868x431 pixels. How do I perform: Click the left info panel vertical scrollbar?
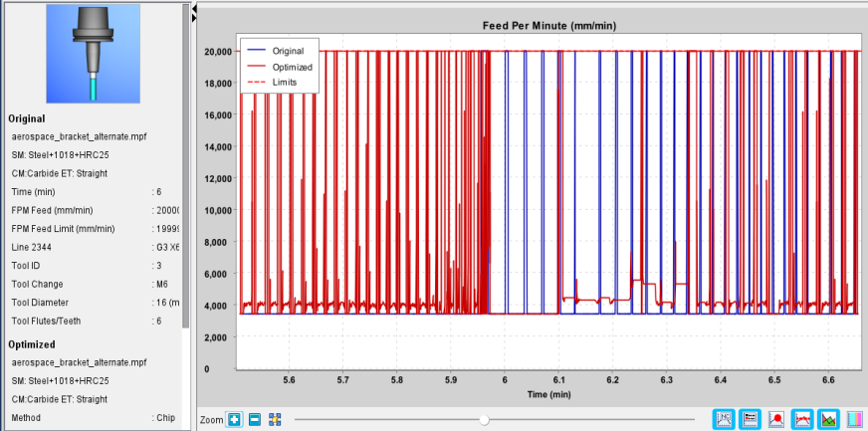coord(186,166)
